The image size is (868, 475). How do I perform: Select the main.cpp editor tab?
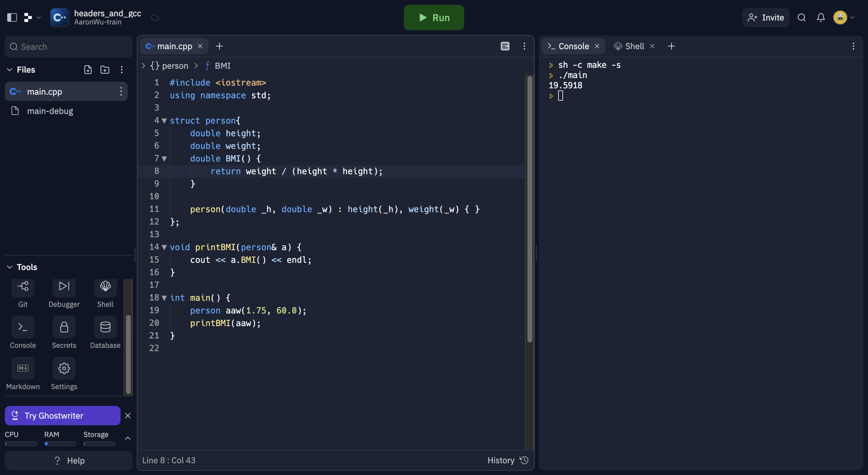pos(174,46)
